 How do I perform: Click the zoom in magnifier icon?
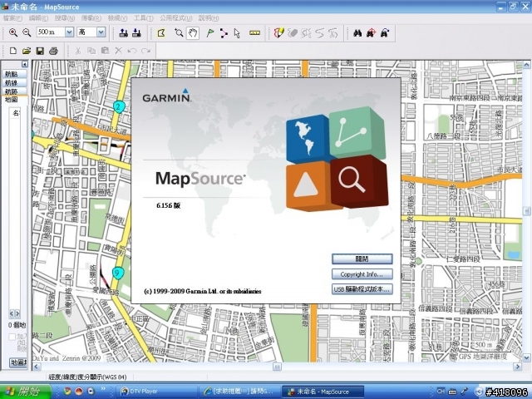[x=13, y=32]
